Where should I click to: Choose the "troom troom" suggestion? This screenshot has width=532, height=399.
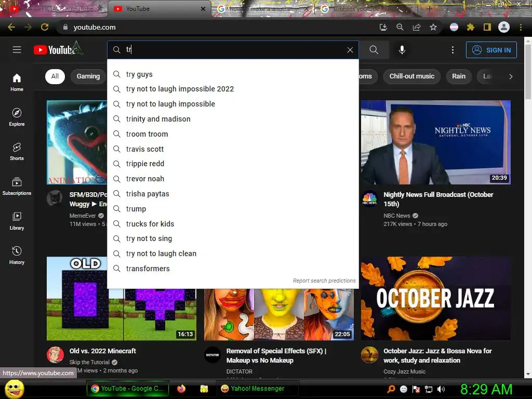(233, 134)
